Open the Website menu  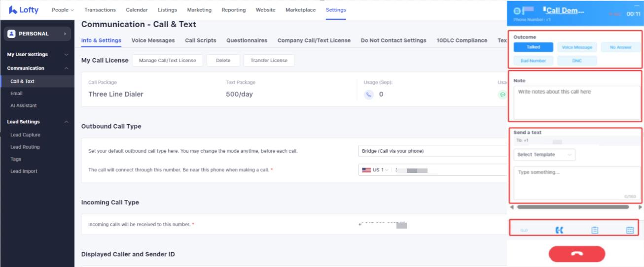(x=266, y=10)
